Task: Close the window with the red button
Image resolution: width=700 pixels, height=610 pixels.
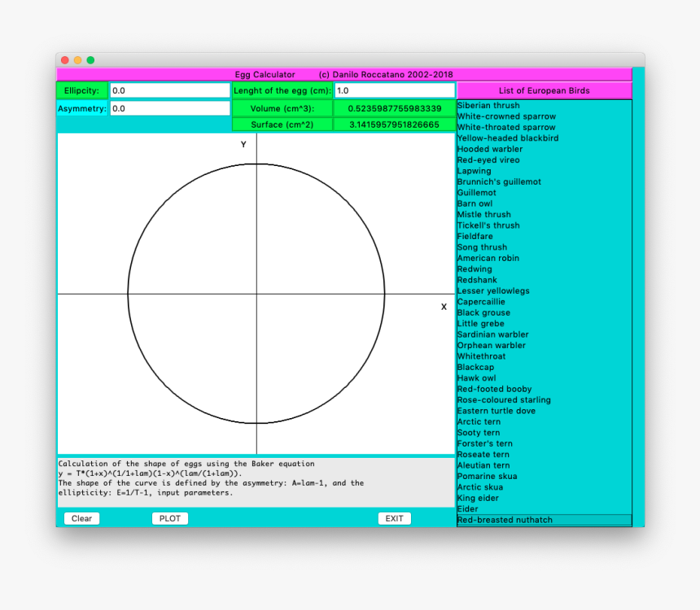Action: 65,60
